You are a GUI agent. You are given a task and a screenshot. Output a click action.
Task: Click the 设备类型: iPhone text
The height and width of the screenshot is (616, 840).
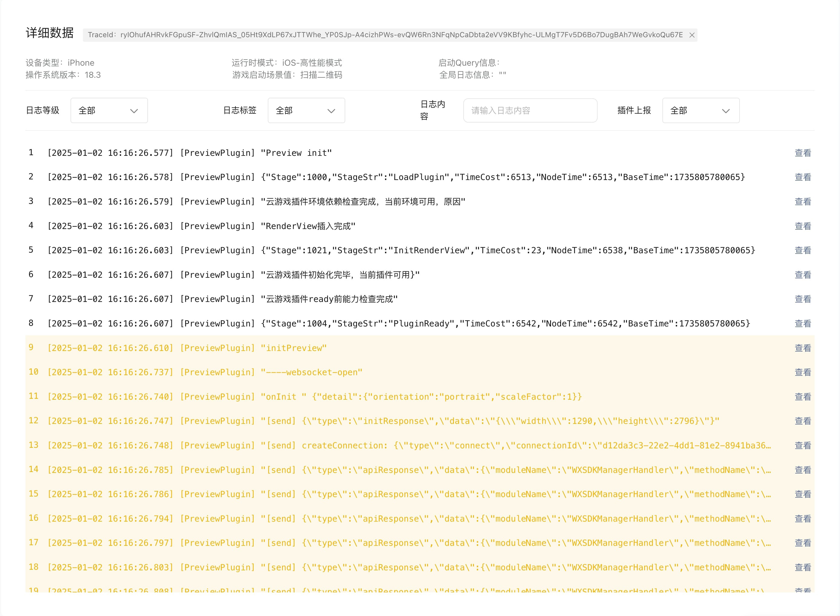[60, 63]
